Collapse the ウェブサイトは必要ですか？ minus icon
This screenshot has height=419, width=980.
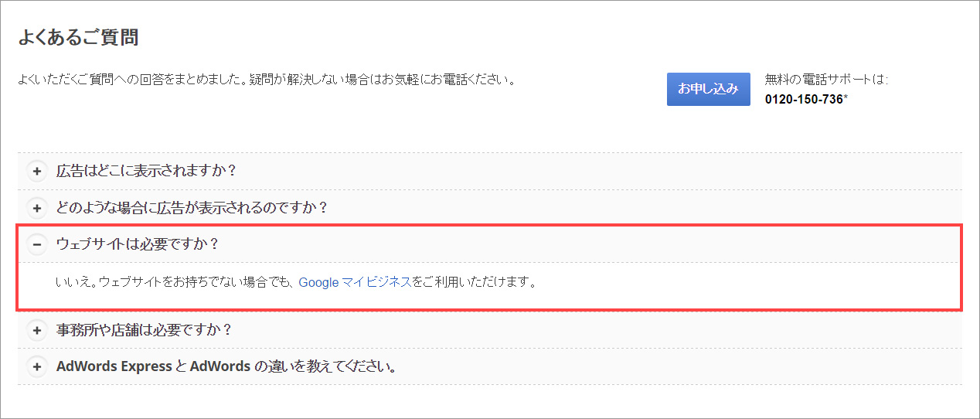point(37,244)
